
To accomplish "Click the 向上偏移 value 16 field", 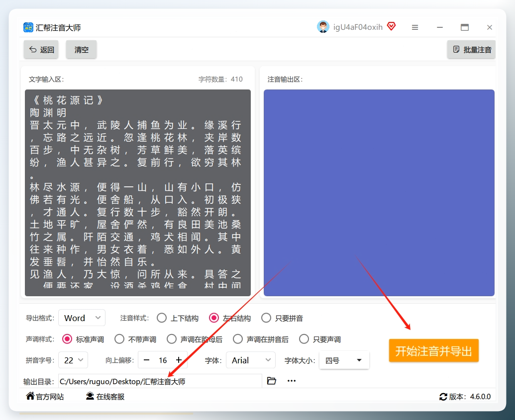I will pyautogui.click(x=163, y=360).
